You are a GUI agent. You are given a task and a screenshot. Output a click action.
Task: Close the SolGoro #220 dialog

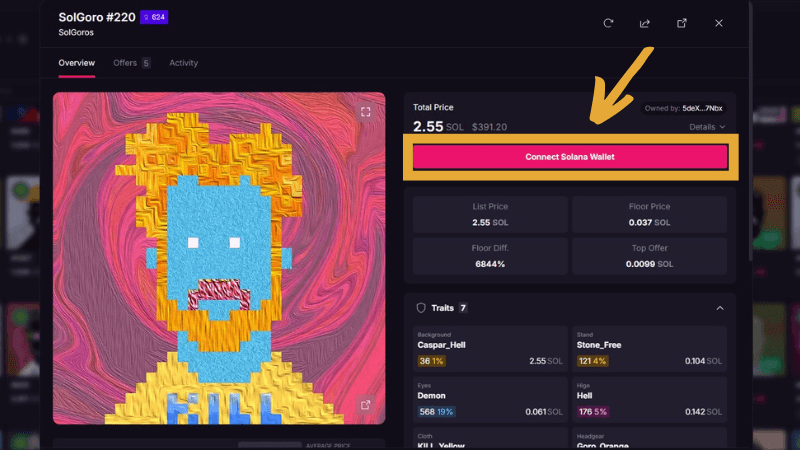(718, 23)
